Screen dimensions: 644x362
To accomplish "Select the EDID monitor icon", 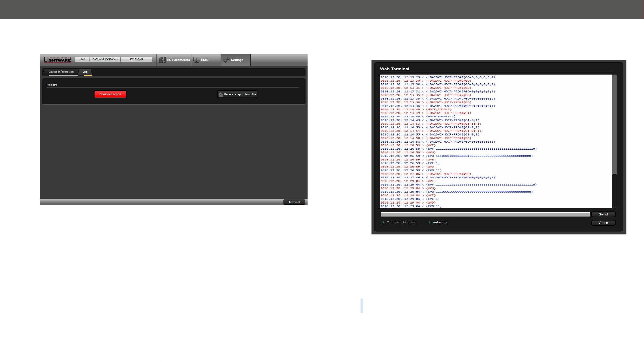I will tap(197, 60).
